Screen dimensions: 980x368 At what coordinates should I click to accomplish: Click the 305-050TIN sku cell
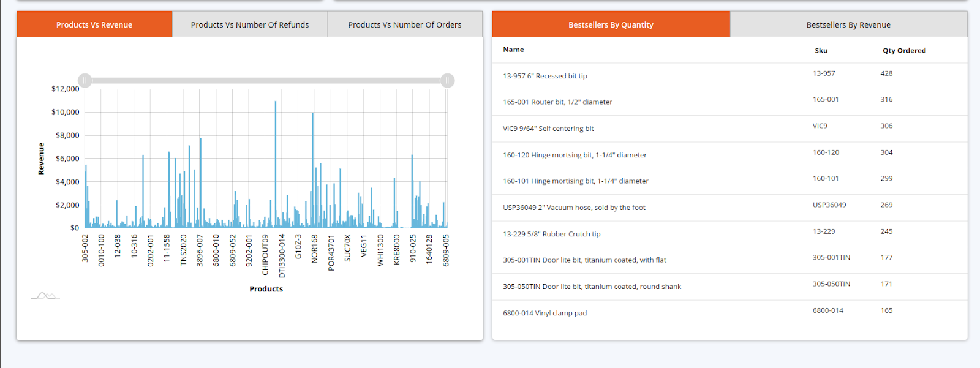pyautogui.click(x=831, y=284)
